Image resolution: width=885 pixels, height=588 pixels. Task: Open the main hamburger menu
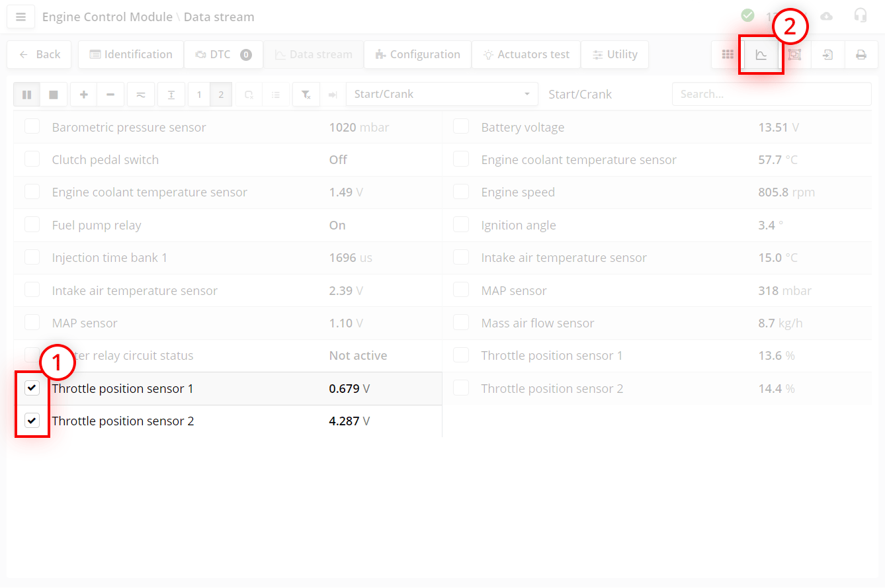(21, 17)
